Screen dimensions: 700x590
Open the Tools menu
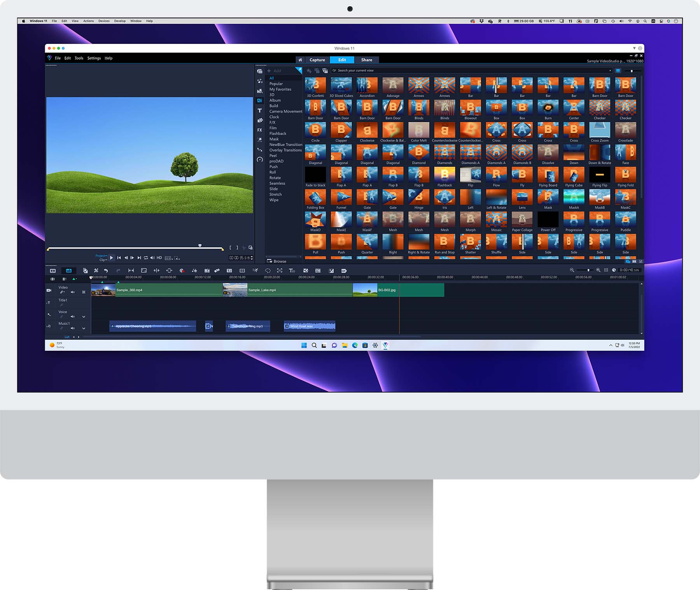79,58
